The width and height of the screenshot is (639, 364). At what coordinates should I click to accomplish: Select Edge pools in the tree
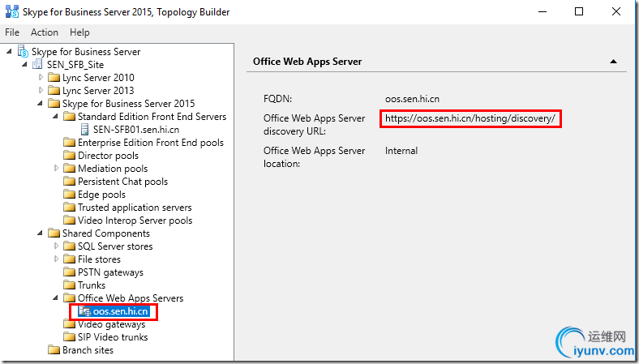(101, 195)
